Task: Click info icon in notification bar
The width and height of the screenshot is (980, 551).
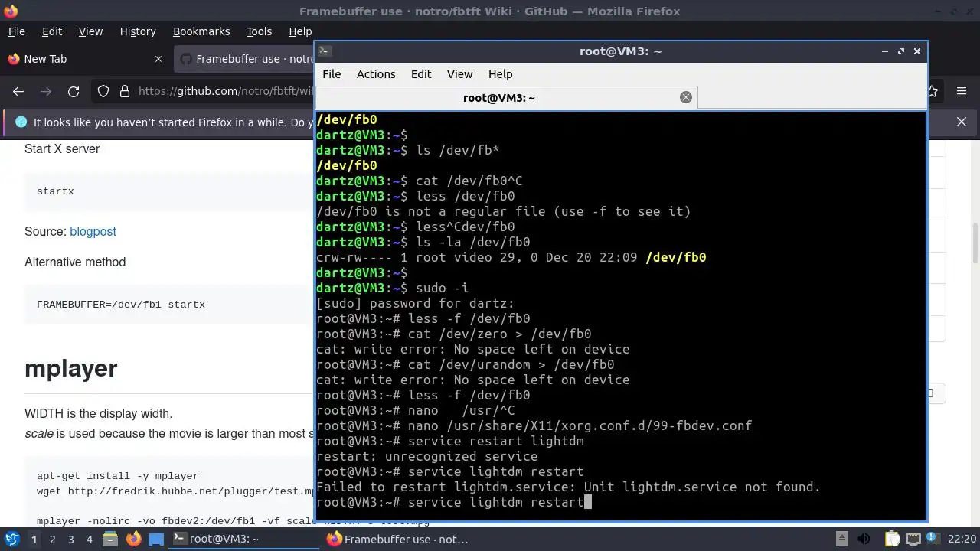Action: (20, 122)
